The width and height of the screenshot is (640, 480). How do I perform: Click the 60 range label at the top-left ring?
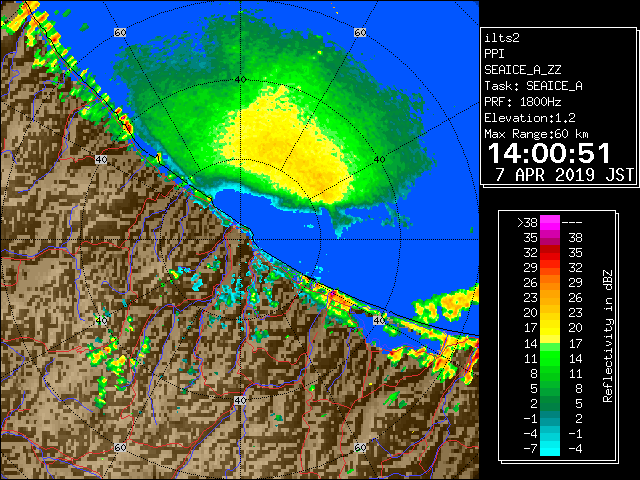tap(120, 32)
